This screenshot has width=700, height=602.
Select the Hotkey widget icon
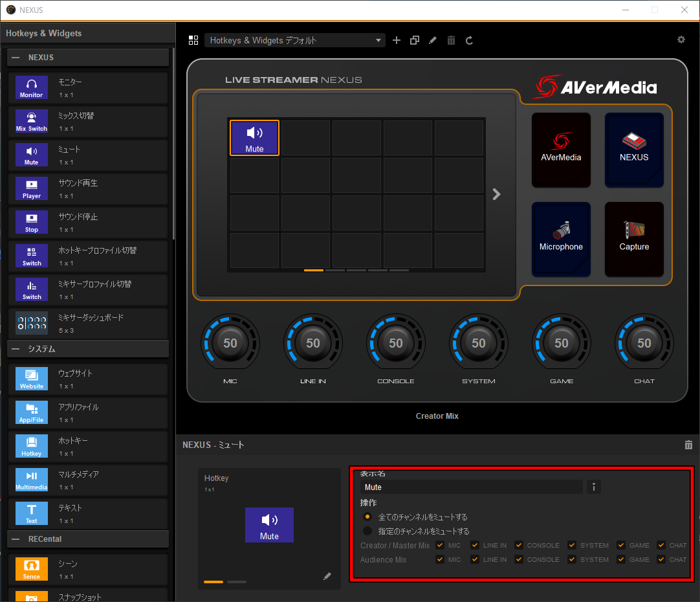point(31,446)
